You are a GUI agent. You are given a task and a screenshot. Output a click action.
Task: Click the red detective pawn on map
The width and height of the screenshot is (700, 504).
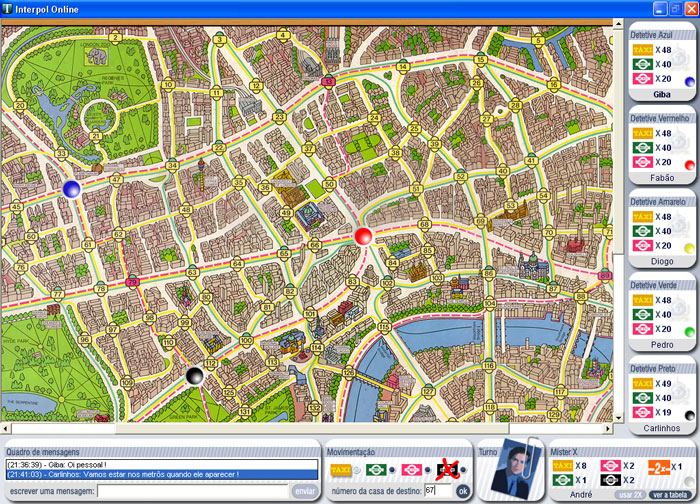click(362, 236)
